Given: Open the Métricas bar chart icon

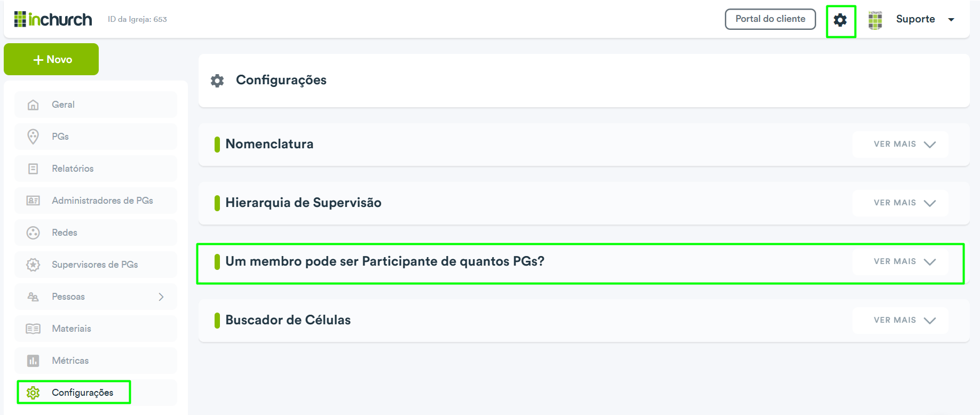Looking at the screenshot, I should point(33,361).
